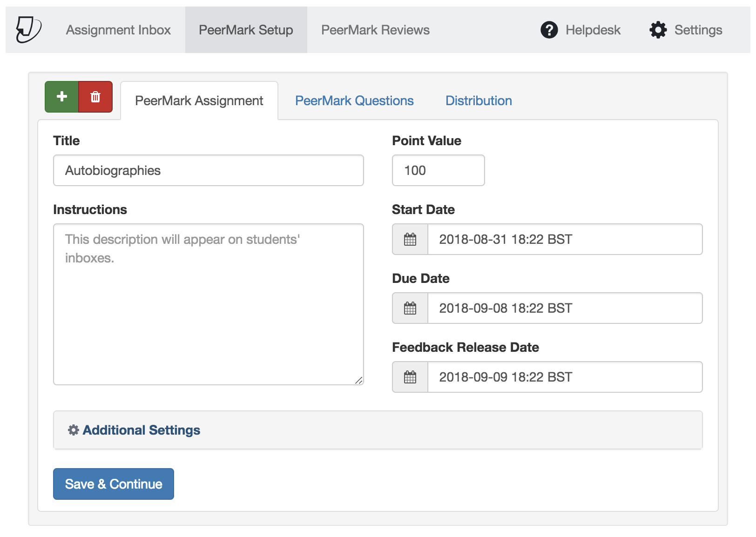Select the PeerMark Setup nav item

(x=246, y=30)
